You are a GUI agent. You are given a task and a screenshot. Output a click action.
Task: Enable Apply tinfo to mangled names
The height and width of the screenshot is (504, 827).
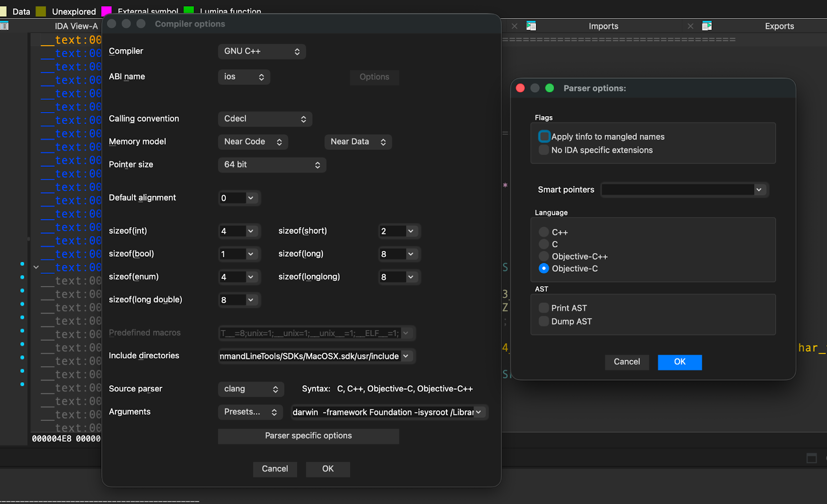click(x=544, y=136)
